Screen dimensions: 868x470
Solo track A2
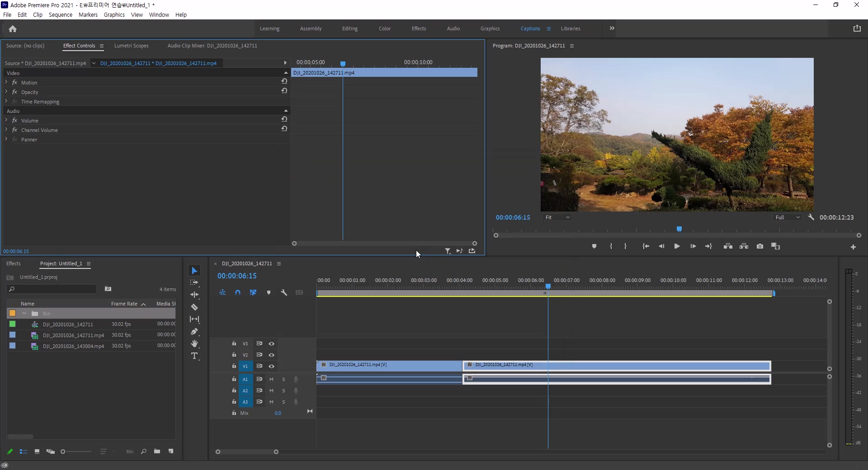[284, 390]
